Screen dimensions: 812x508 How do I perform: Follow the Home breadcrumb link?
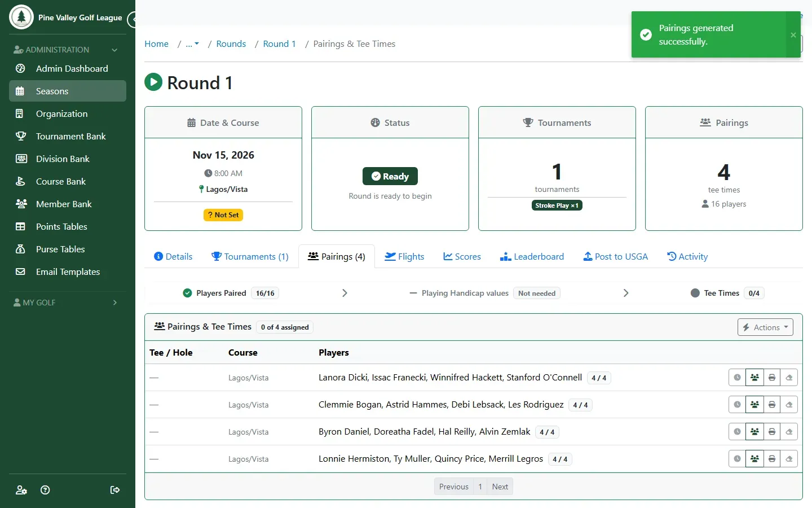point(156,44)
